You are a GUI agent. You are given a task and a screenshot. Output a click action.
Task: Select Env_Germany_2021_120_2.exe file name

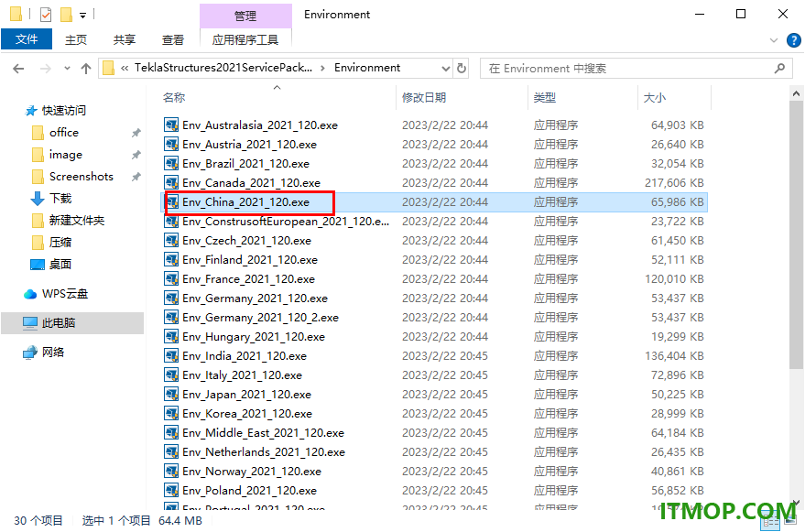260,318
